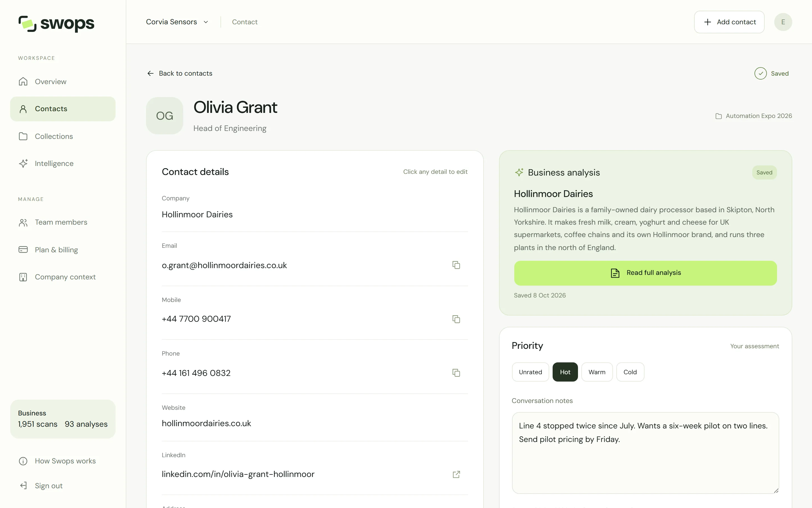Image resolution: width=812 pixels, height=508 pixels.
Task: Click the Business plan usage card
Action: (x=63, y=419)
